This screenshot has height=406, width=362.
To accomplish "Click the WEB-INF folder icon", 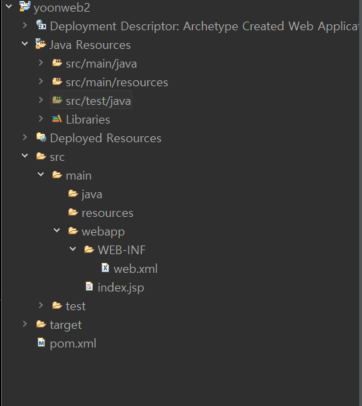I will [x=89, y=249].
